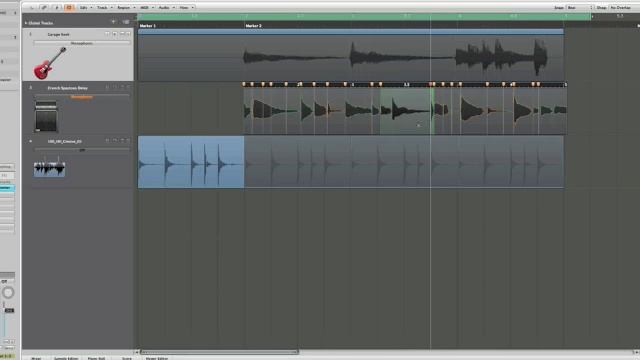Click the highlighted cyan slot in inspector channel strip

click(x=7, y=188)
